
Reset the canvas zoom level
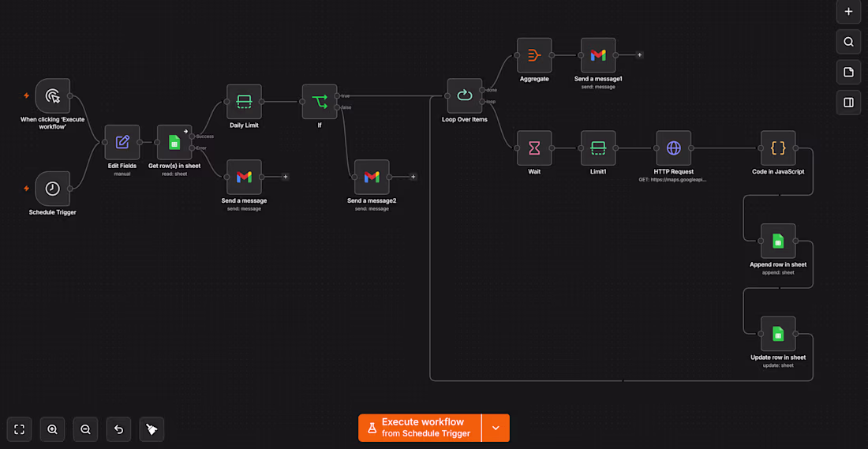(118, 429)
